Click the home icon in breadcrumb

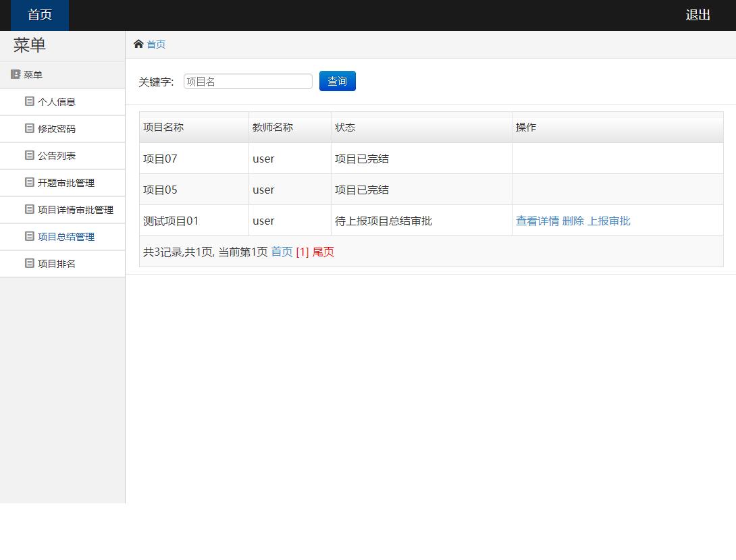tap(138, 44)
